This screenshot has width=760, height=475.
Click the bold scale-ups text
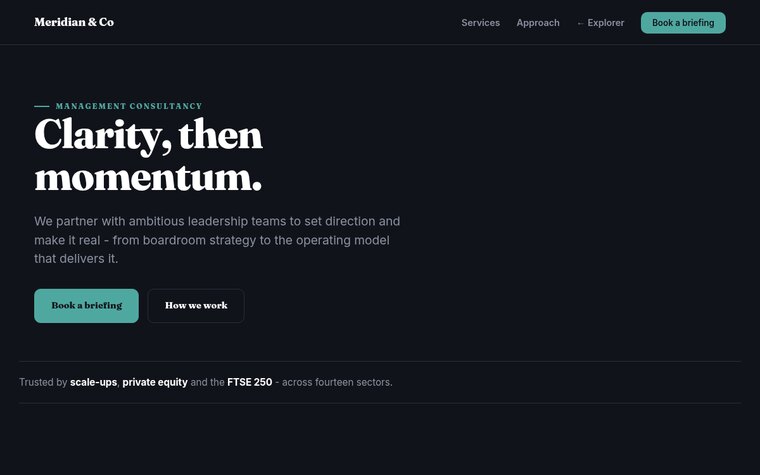(94, 382)
